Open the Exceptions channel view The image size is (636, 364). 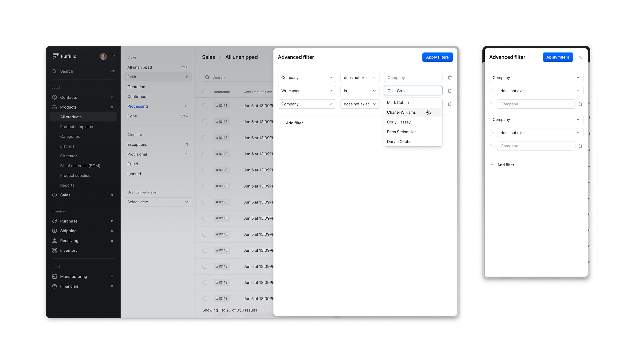coord(137,144)
